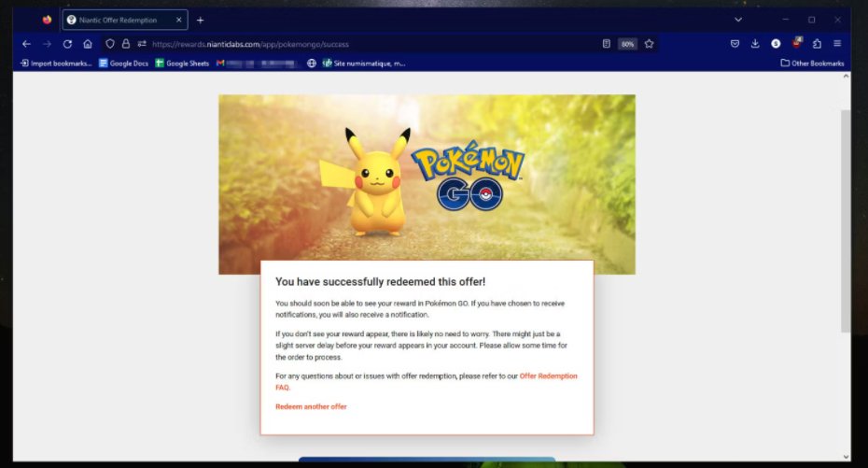Select the Niantic Offer Redemption tab
This screenshot has width=868, height=468.
point(125,20)
